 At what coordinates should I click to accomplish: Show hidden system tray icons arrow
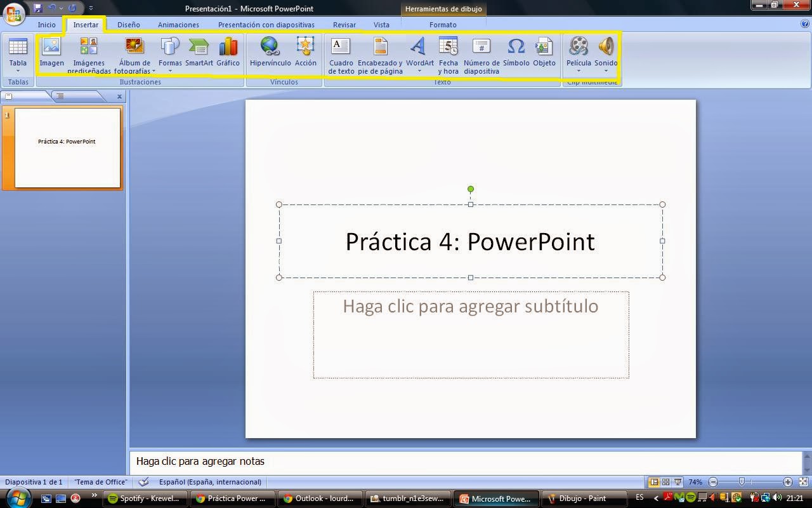656,498
